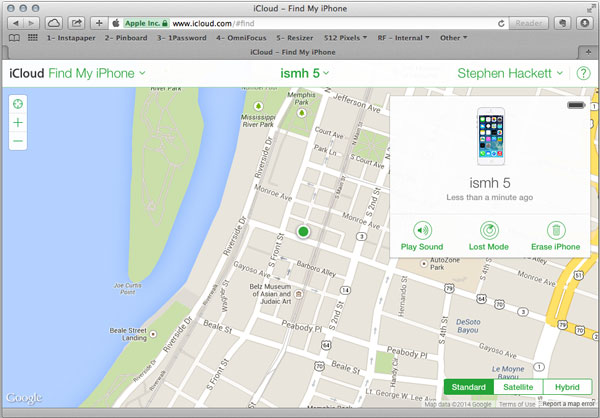
Task: Open the 5- Resizer bookmark
Action: pos(295,38)
